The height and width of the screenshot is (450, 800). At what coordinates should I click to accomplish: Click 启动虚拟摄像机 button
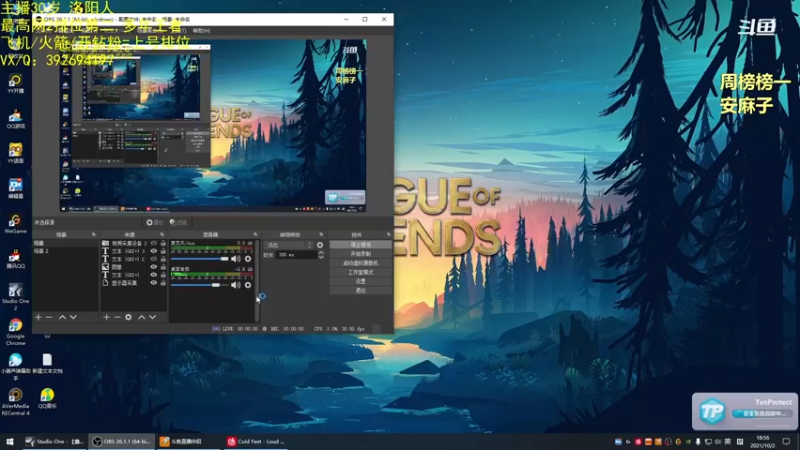361,263
